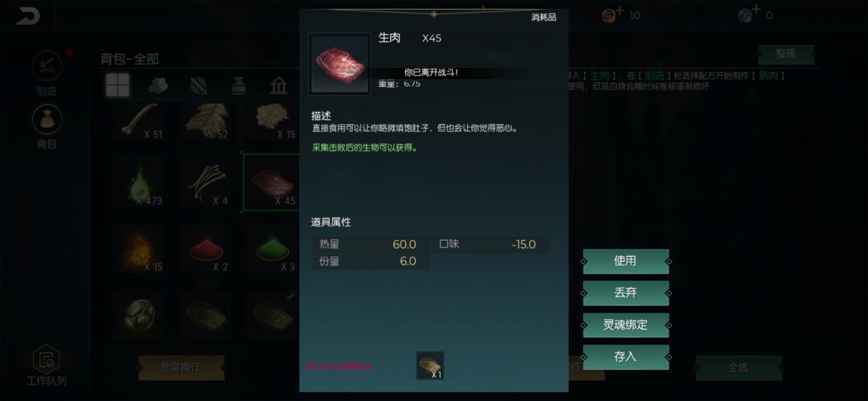
Task: Click the 批量操作 batch button
Action: (181, 368)
